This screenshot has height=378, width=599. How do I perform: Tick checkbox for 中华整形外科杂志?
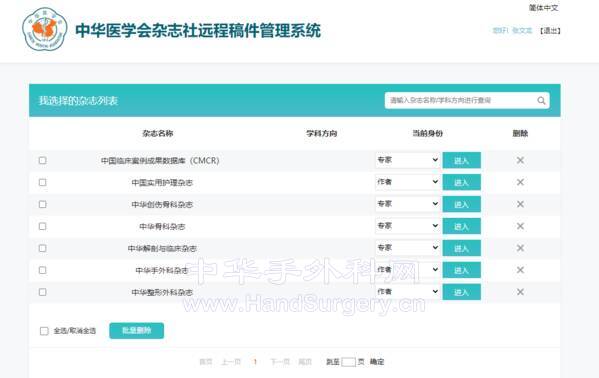tap(42, 292)
